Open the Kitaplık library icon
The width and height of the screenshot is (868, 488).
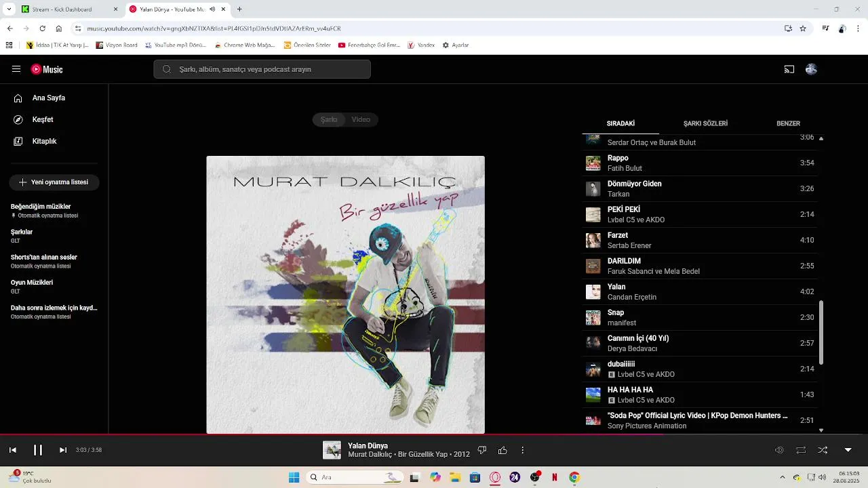(x=18, y=142)
